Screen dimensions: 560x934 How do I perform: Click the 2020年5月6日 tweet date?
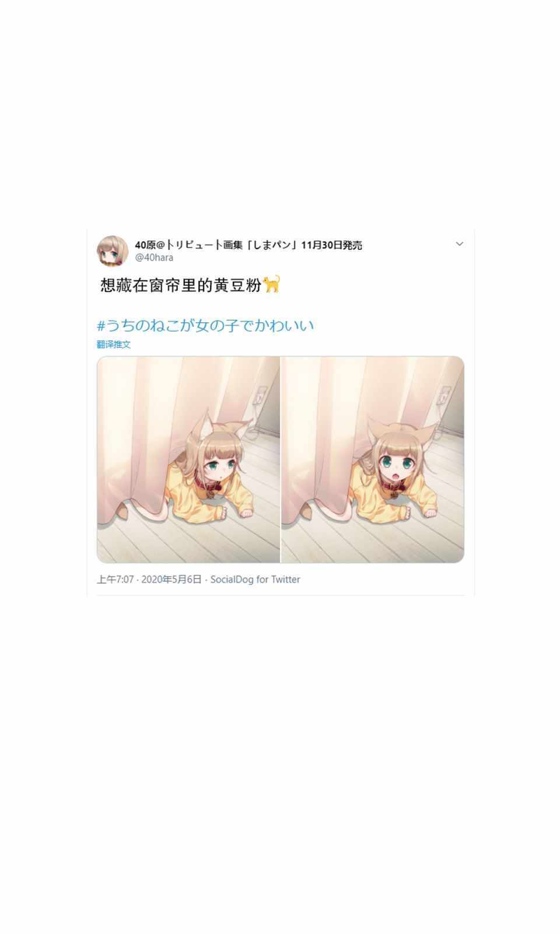[171, 579]
